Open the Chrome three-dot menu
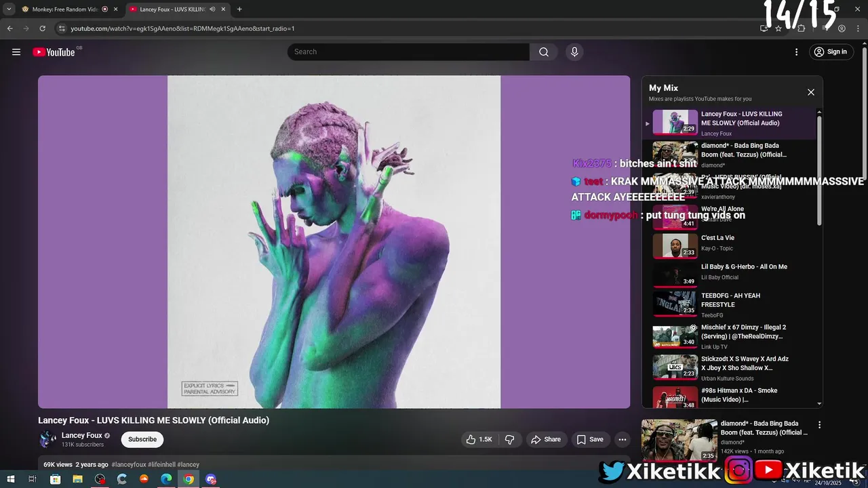The width and height of the screenshot is (868, 488). (x=858, y=28)
